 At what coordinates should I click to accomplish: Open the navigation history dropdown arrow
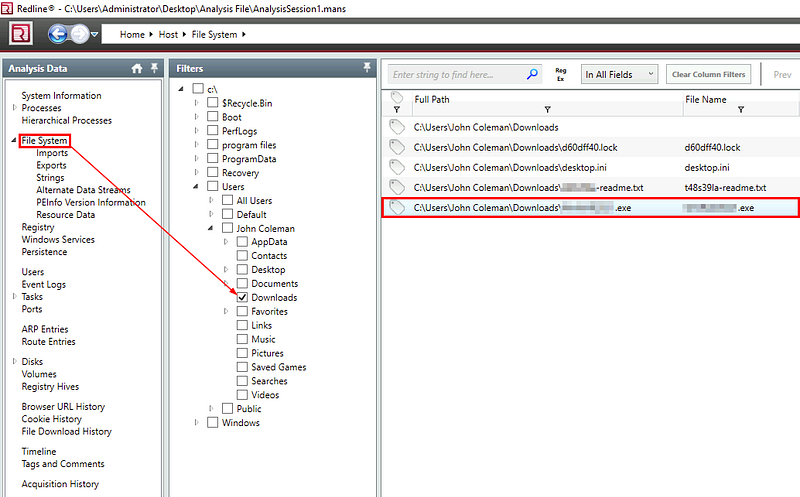(x=94, y=35)
